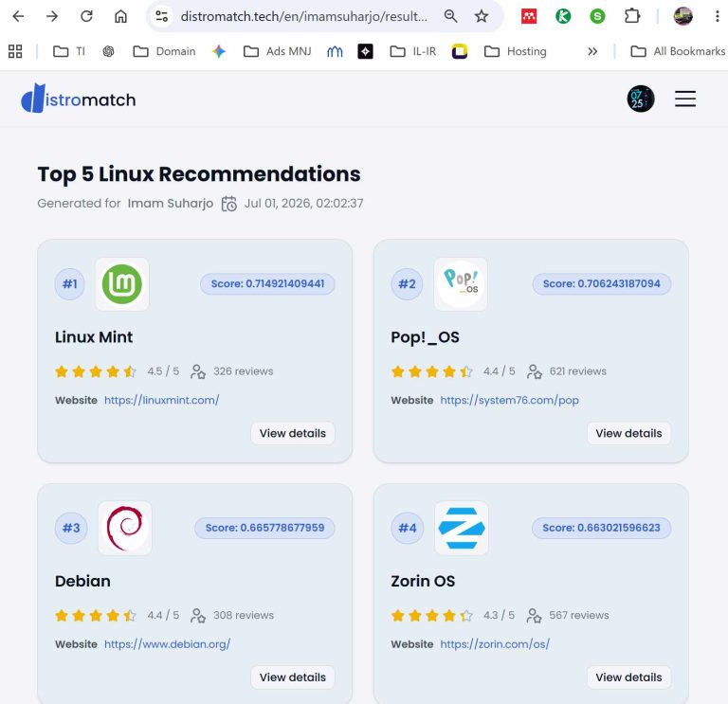
Task: Click the Linux Mint logo thumbnail
Action: [122, 284]
